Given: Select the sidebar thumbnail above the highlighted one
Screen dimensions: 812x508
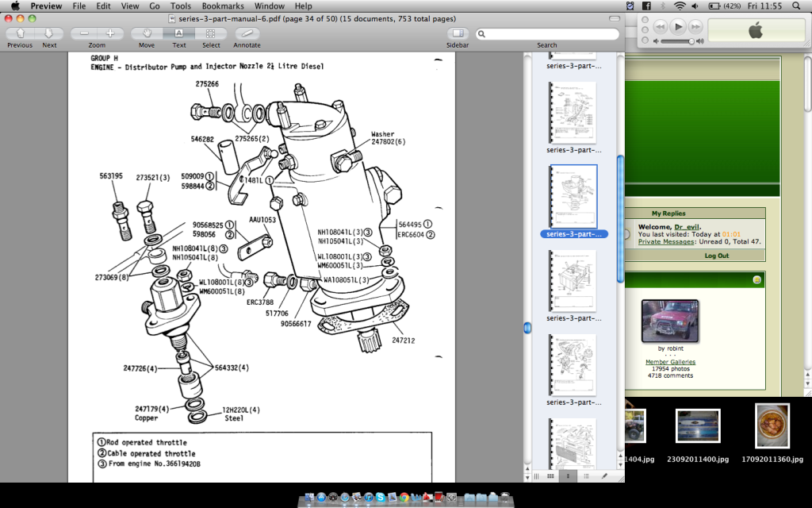Looking at the screenshot, I should click(573, 113).
